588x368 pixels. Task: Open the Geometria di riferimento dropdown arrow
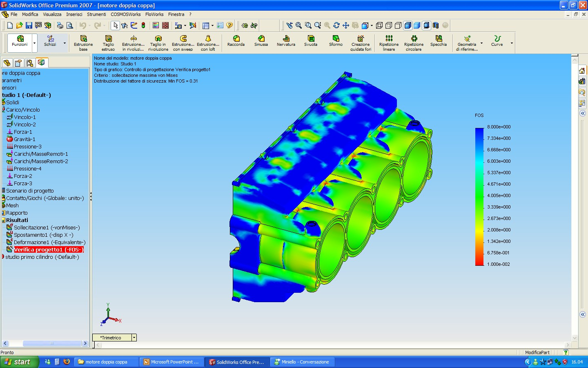(x=481, y=43)
